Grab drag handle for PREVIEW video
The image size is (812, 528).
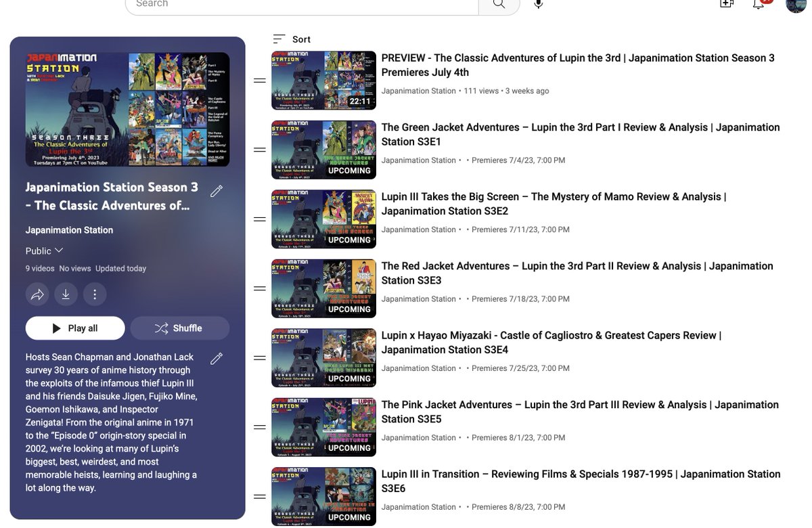(259, 81)
